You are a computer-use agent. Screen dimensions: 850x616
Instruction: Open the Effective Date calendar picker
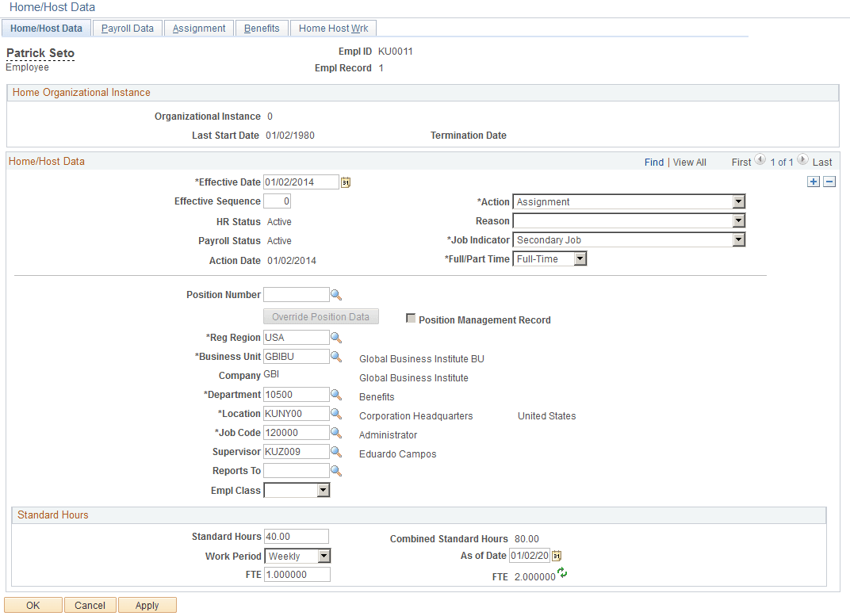(x=345, y=182)
